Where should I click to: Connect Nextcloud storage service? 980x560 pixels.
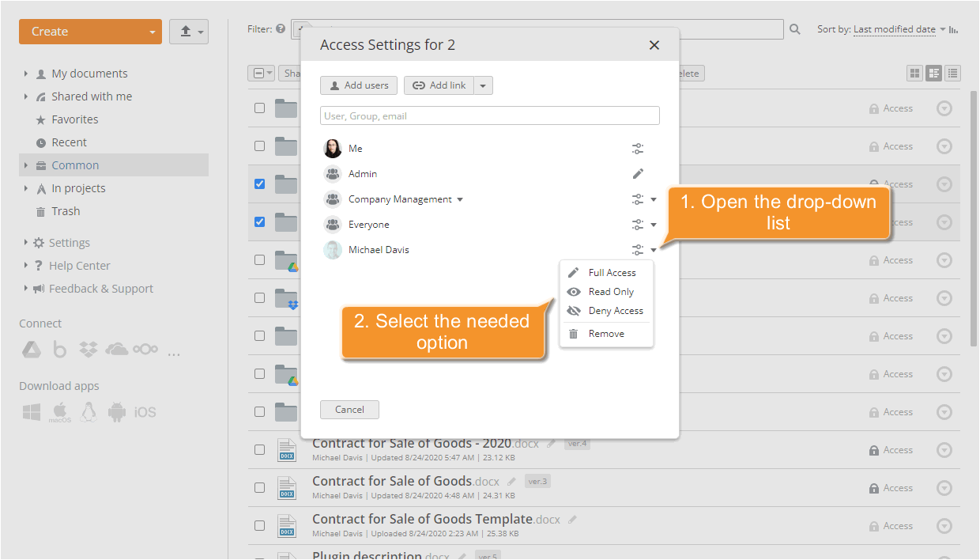pyautogui.click(x=145, y=349)
